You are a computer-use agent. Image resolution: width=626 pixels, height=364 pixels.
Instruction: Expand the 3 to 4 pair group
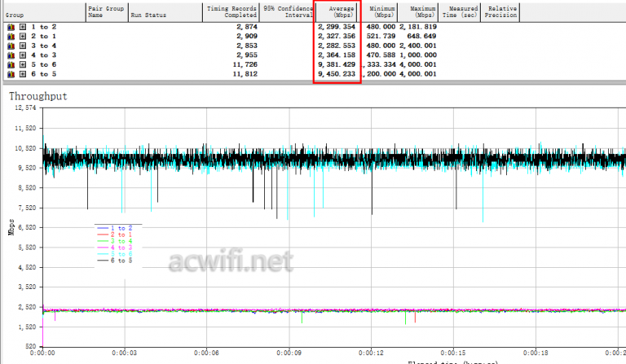(23, 46)
